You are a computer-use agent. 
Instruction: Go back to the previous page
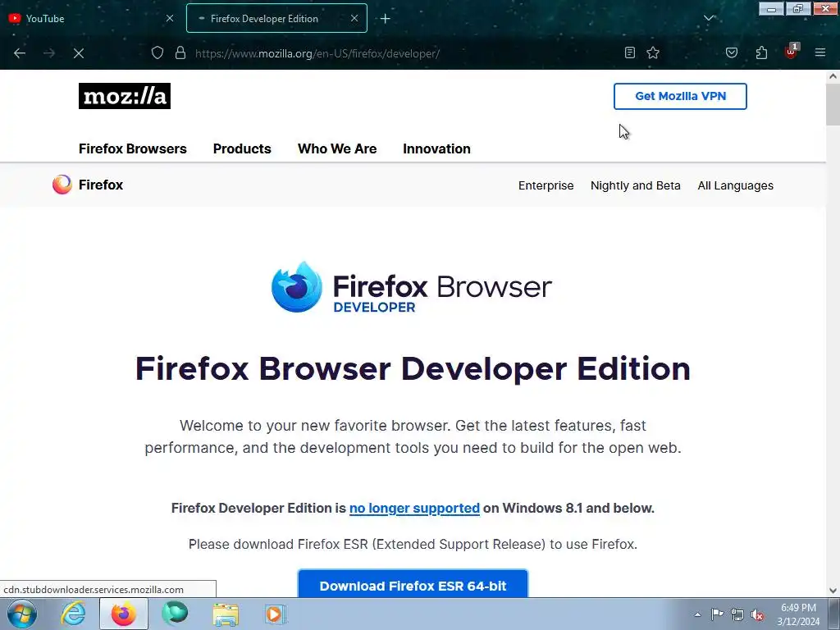(x=20, y=53)
